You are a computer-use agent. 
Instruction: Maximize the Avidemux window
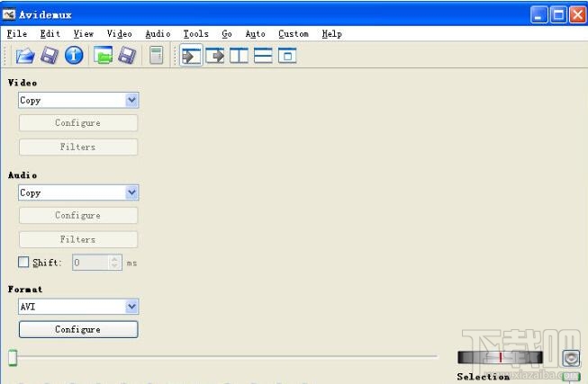[558, 15]
